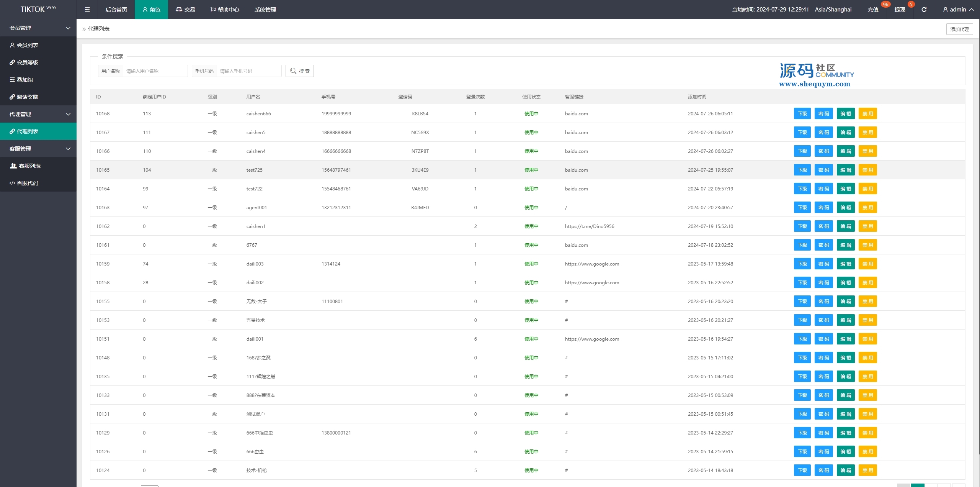Open 邀请奖励 in the sidebar

coord(38,97)
